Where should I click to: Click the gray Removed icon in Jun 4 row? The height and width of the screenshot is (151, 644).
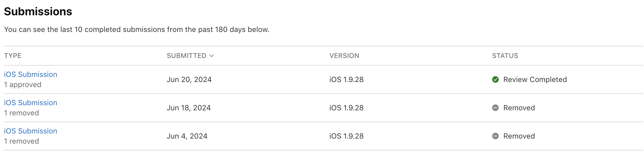495,136
